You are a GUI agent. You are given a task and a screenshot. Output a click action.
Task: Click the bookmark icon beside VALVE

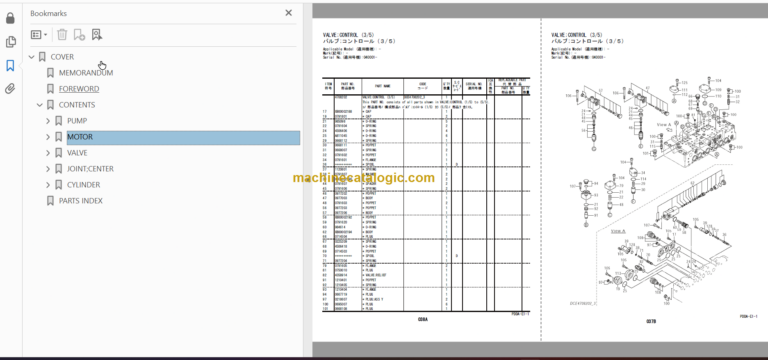(58, 153)
